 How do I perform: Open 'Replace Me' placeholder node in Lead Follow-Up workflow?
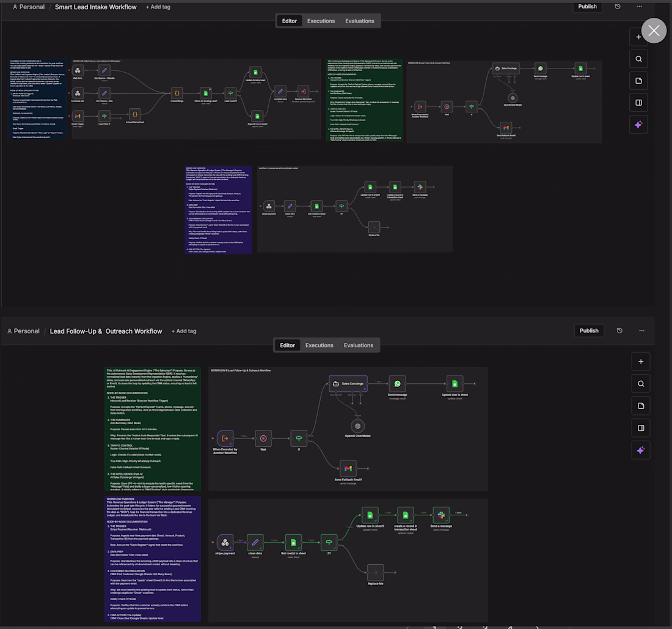click(x=376, y=572)
